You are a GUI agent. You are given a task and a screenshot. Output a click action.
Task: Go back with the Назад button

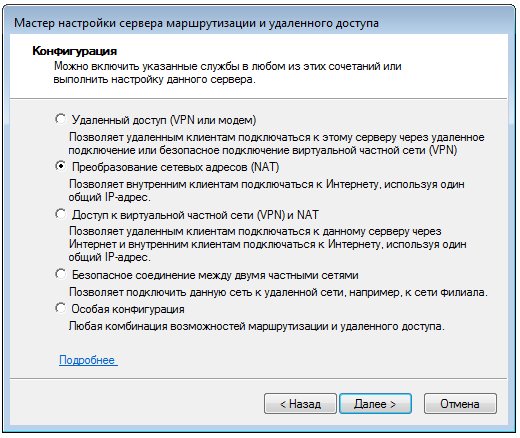[300, 404]
